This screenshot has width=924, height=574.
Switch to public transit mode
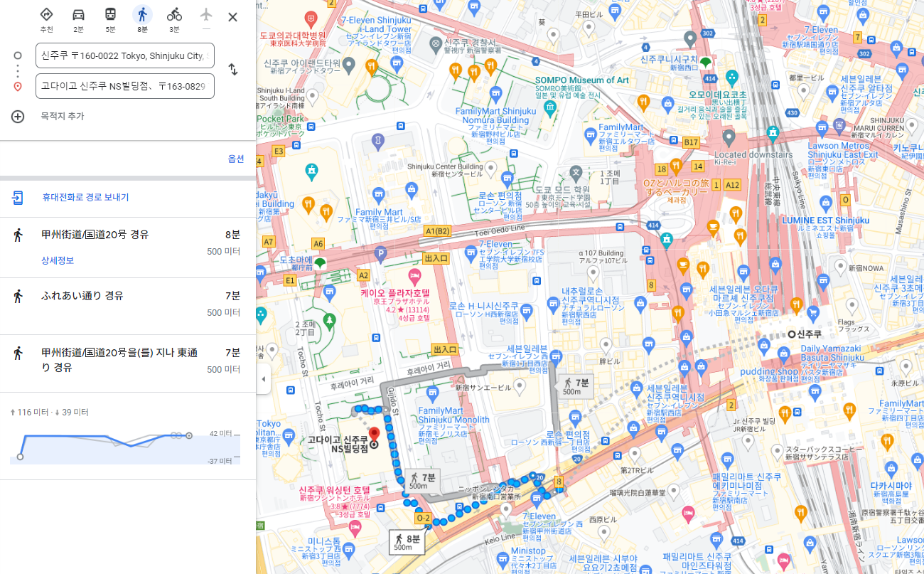point(110,14)
